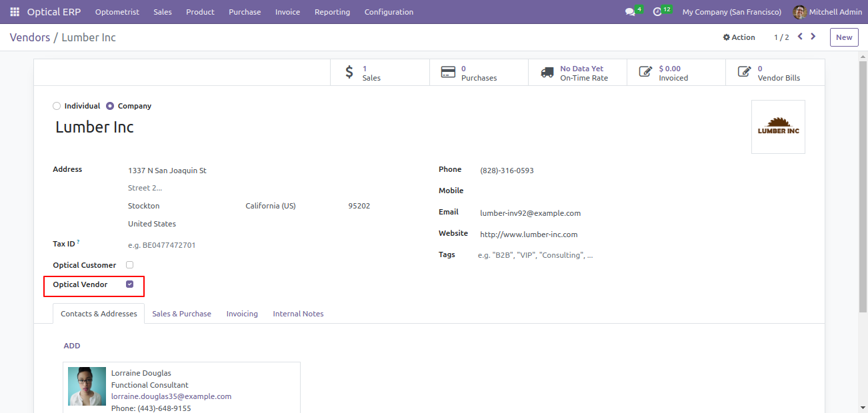Open the Purchase menu
The height and width of the screenshot is (413, 868).
(x=245, y=12)
